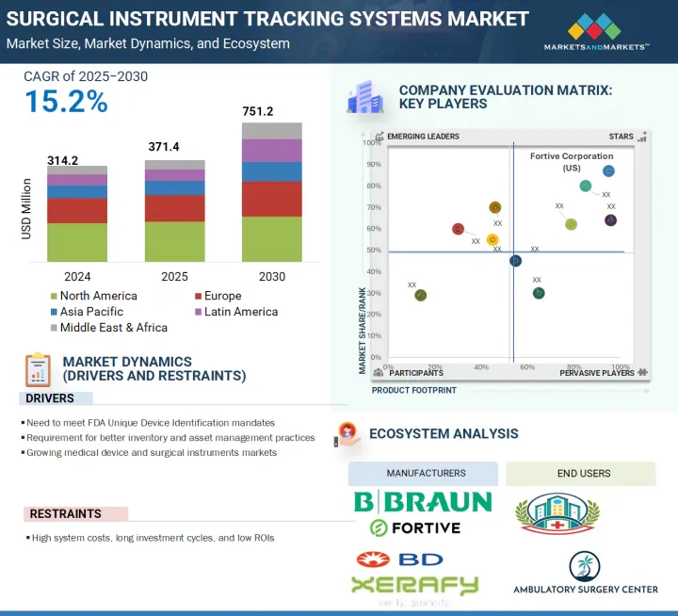Click the Drivers section heading
The width and height of the screenshot is (678, 616).
[51, 398]
